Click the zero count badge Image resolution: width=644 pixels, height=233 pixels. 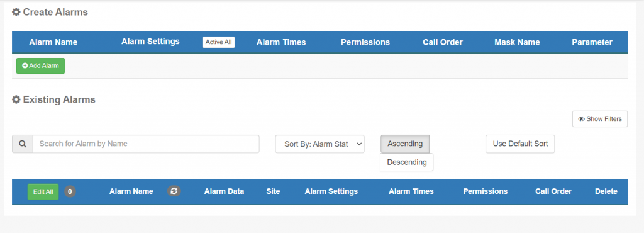tap(70, 191)
